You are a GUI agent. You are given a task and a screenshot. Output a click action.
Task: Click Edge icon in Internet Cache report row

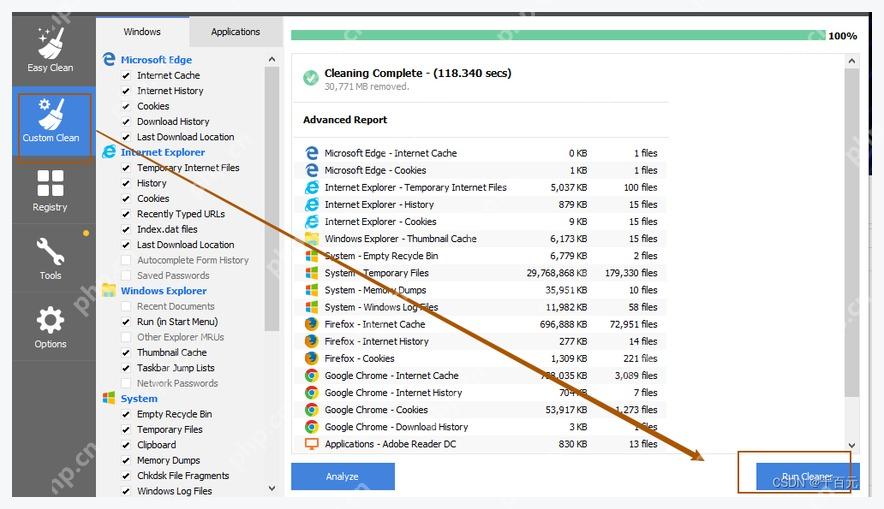click(311, 153)
